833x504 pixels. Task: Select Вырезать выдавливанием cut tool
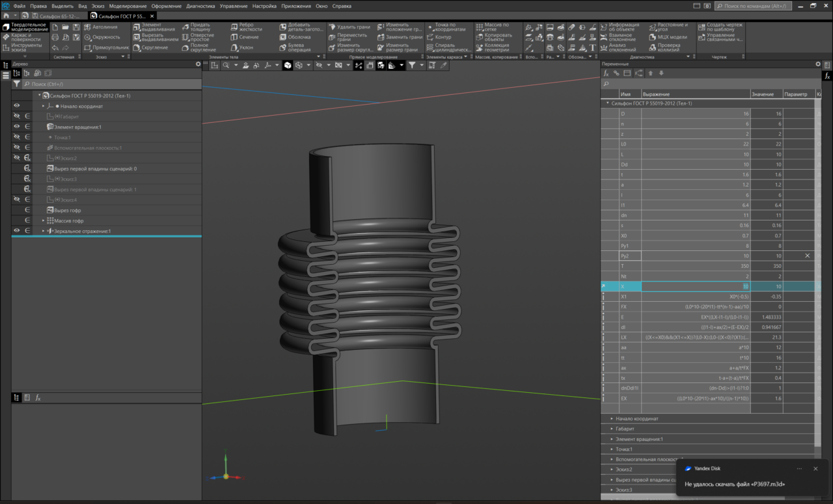[156, 37]
